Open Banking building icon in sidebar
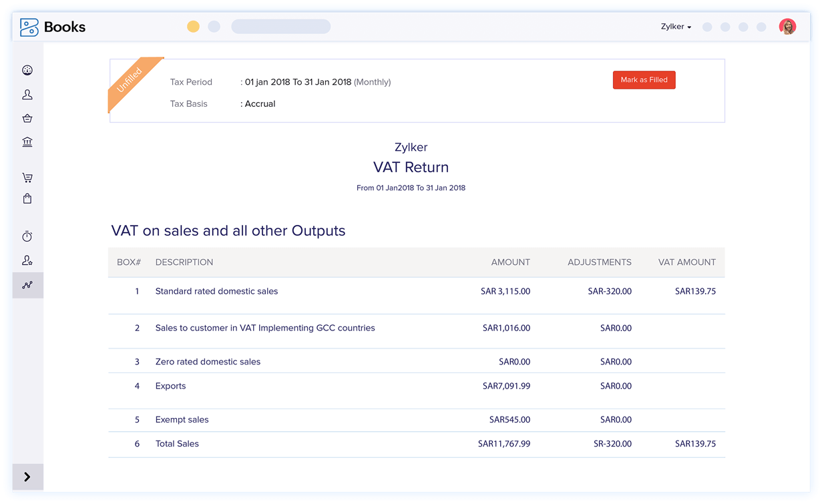Screen dimensions: 822x504 27,142
